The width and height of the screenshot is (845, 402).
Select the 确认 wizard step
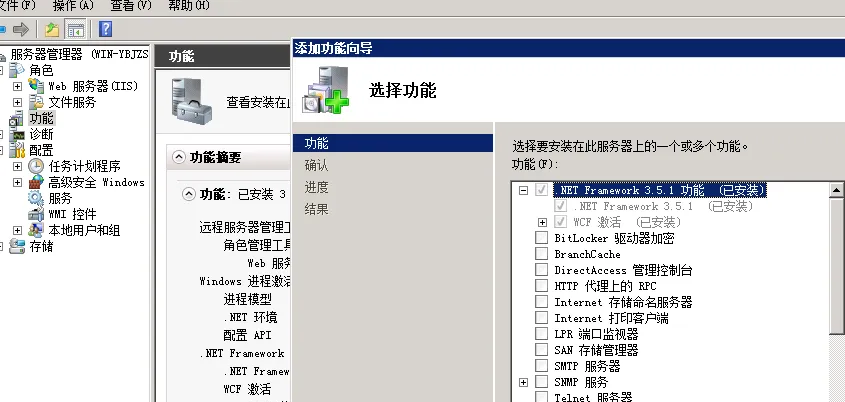pyautogui.click(x=316, y=165)
